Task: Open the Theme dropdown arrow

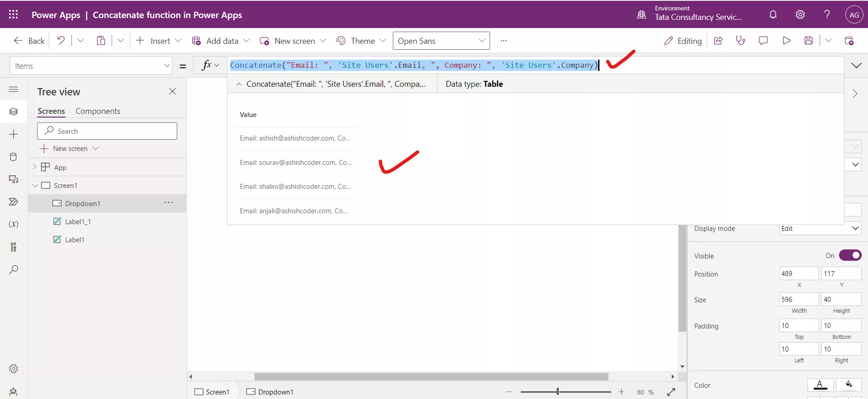Action: [383, 41]
